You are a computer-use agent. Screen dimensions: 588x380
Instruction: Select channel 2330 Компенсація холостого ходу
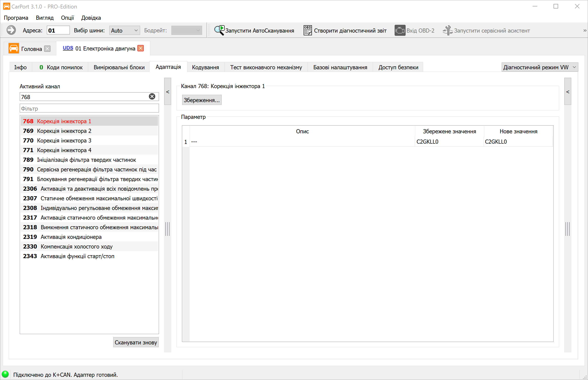(x=89, y=246)
